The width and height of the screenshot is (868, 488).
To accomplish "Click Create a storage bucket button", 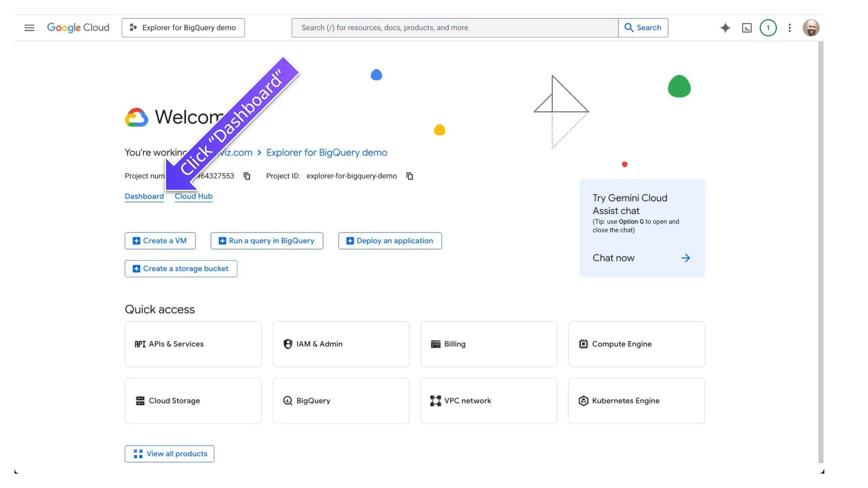I will (181, 268).
